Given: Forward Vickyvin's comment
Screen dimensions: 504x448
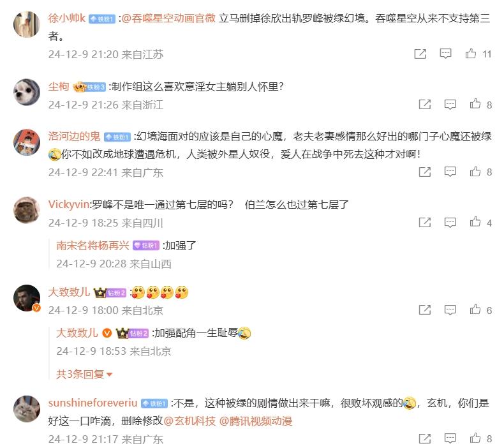Looking at the screenshot, I should point(425,222).
